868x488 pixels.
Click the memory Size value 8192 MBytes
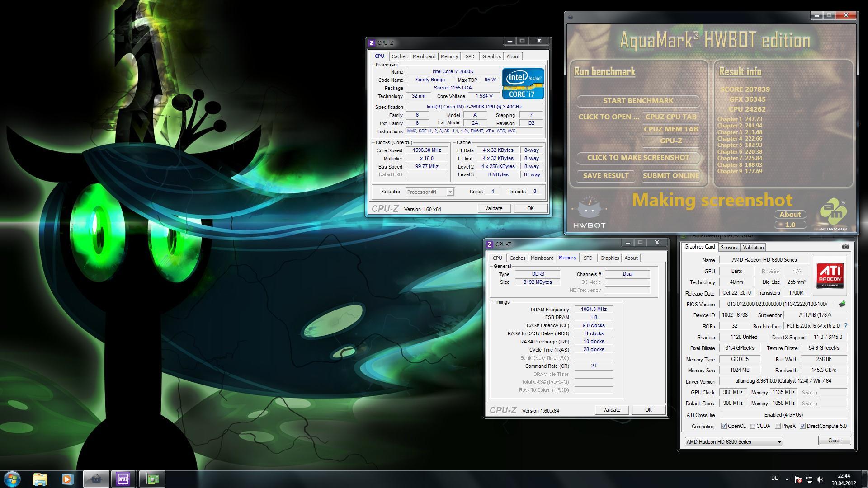point(538,282)
